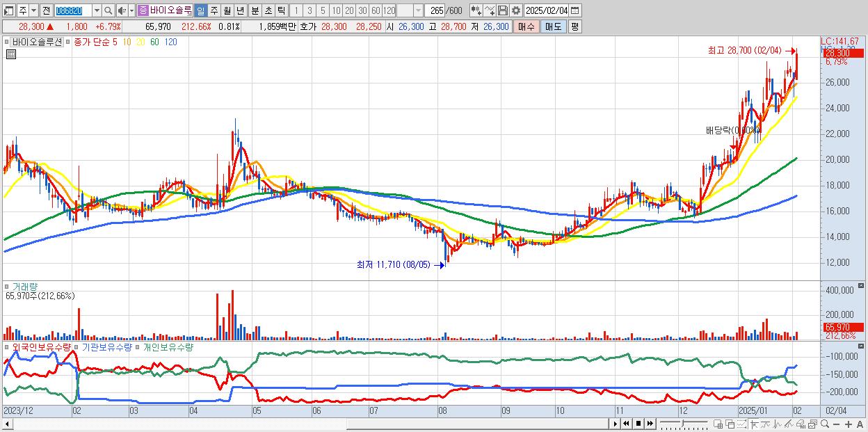This screenshot has width=868, height=432.
Task: Adjust the chart zoom slider at the bottom
Action: tap(684, 424)
